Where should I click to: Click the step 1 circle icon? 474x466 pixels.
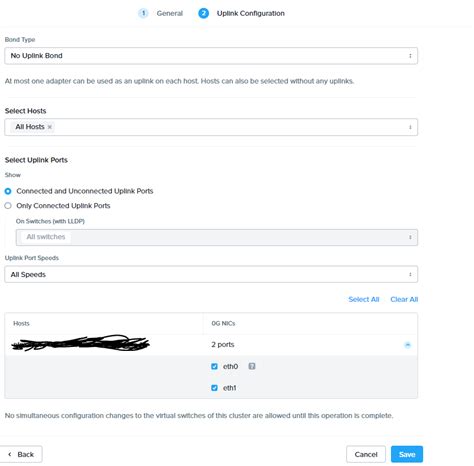(x=143, y=13)
